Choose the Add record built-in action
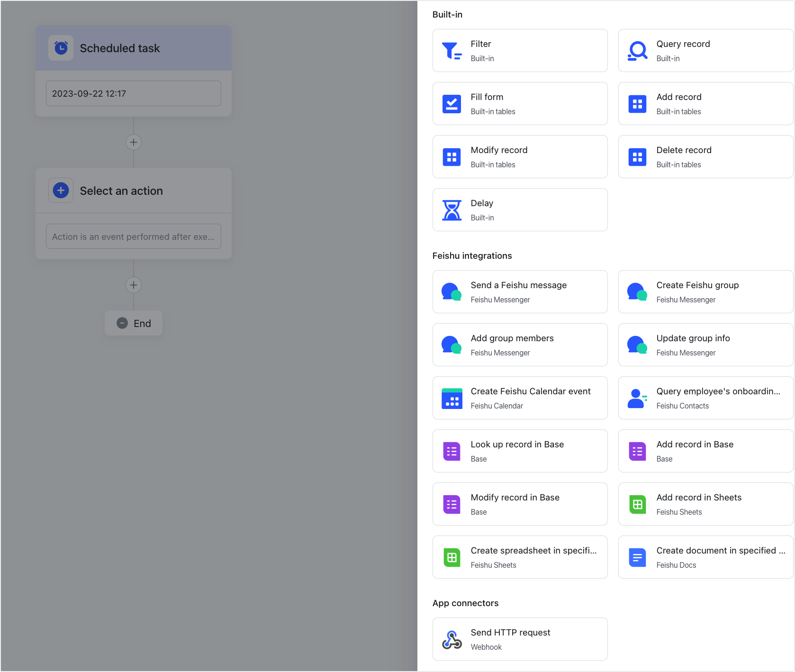The width and height of the screenshot is (795, 672). tap(705, 104)
